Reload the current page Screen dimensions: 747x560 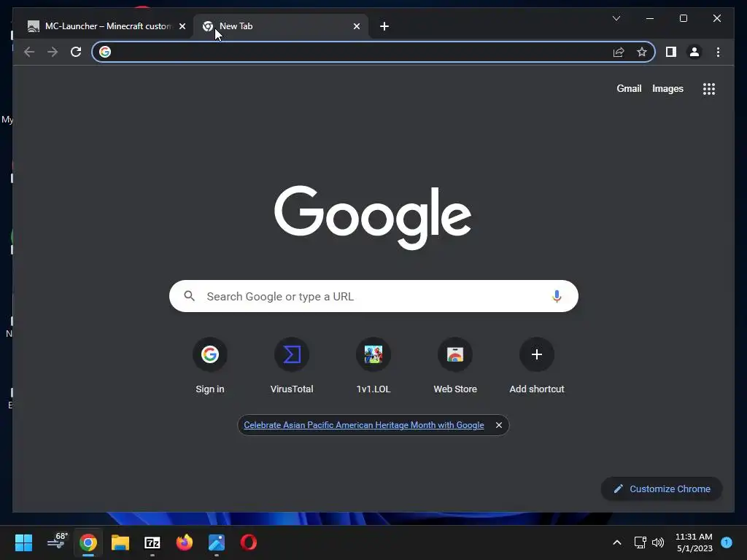(76, 52)
